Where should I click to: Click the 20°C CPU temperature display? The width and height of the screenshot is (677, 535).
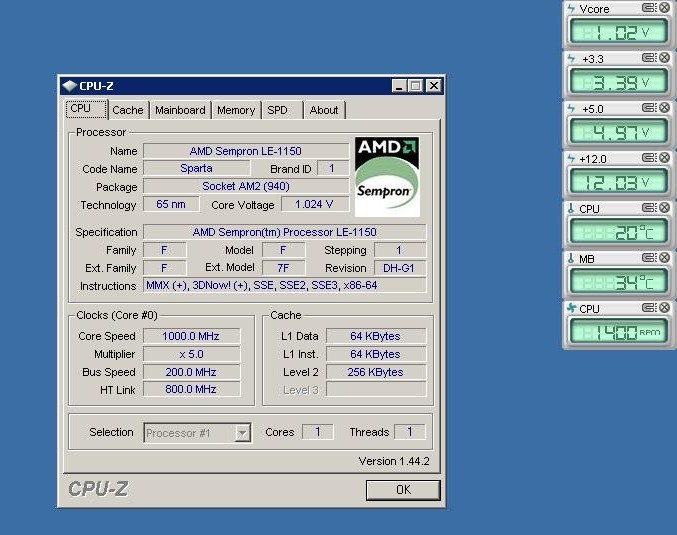[618, 232]
